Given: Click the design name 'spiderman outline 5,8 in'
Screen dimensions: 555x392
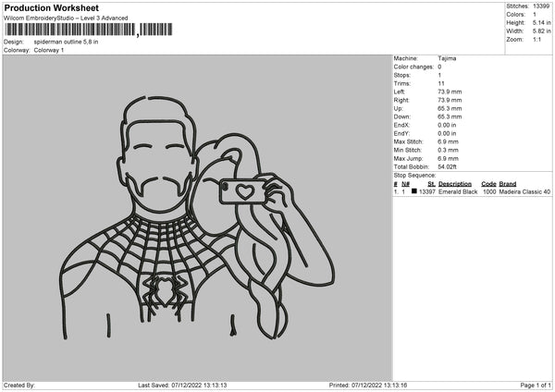Looking at the screenshot, I should click(x=66, y=42).
